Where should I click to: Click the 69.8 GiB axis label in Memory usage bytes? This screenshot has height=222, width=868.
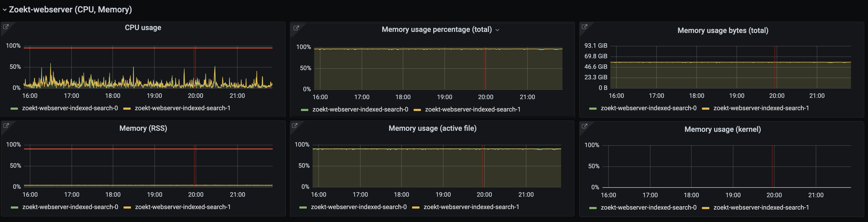pos(596,56)
